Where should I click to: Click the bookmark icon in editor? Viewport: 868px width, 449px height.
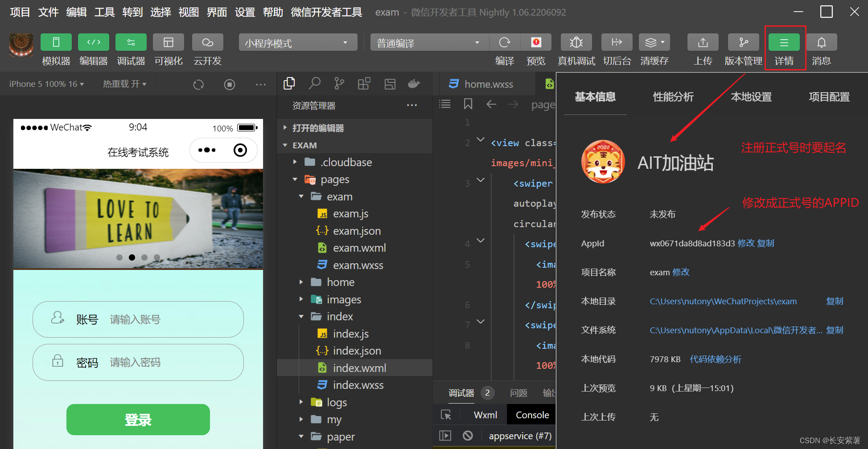pos(468,104)
